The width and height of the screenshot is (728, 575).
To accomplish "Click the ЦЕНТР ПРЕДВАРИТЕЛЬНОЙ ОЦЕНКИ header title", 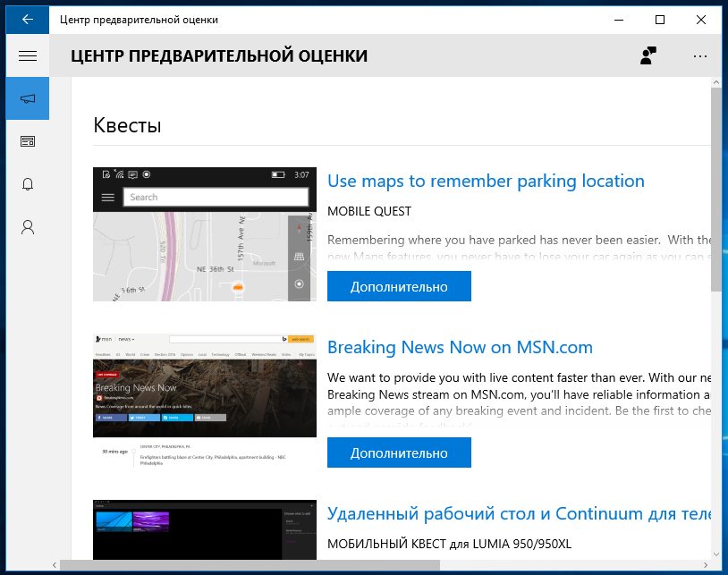I will coord(219,55).
